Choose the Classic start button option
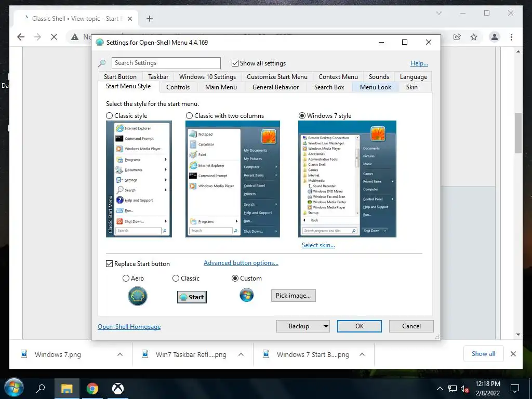532x399 pixels. coord(176,278)
